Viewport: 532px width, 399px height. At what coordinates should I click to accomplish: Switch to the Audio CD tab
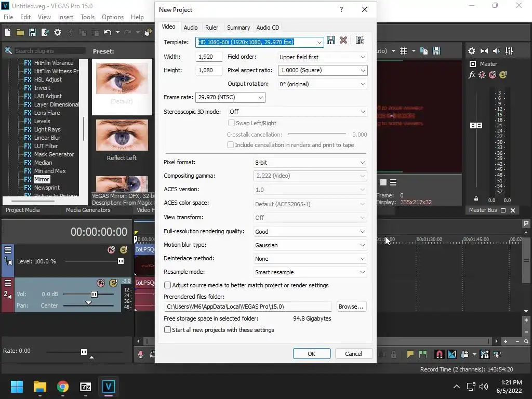(x=268, y=28)
